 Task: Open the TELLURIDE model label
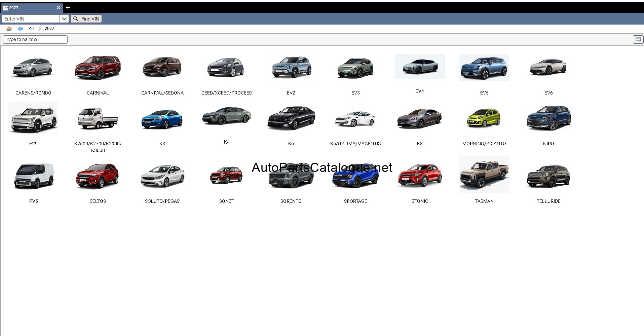[548, 201]
